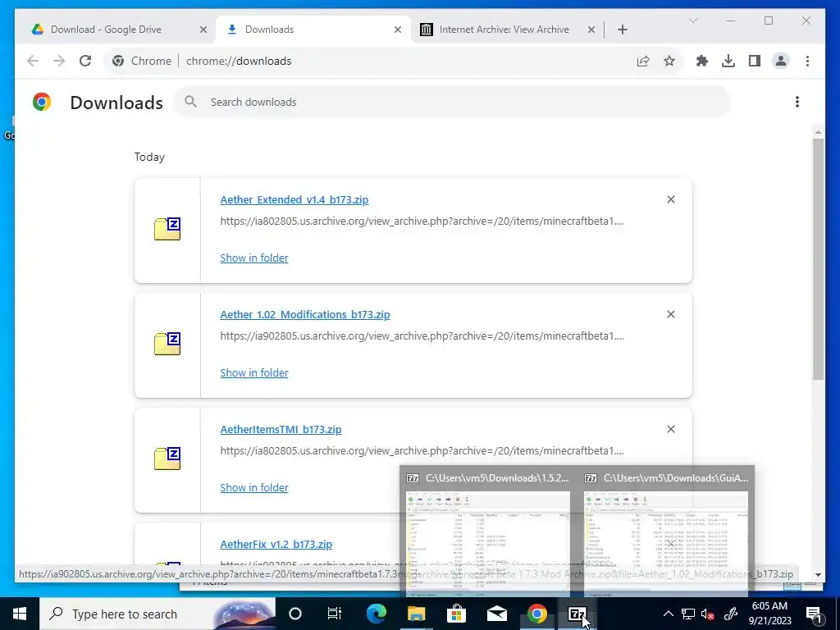Viewport: 840px width, 630px height.
Task: Open AetherItemsTMI_b173.zip link
Action: (281, 429)
